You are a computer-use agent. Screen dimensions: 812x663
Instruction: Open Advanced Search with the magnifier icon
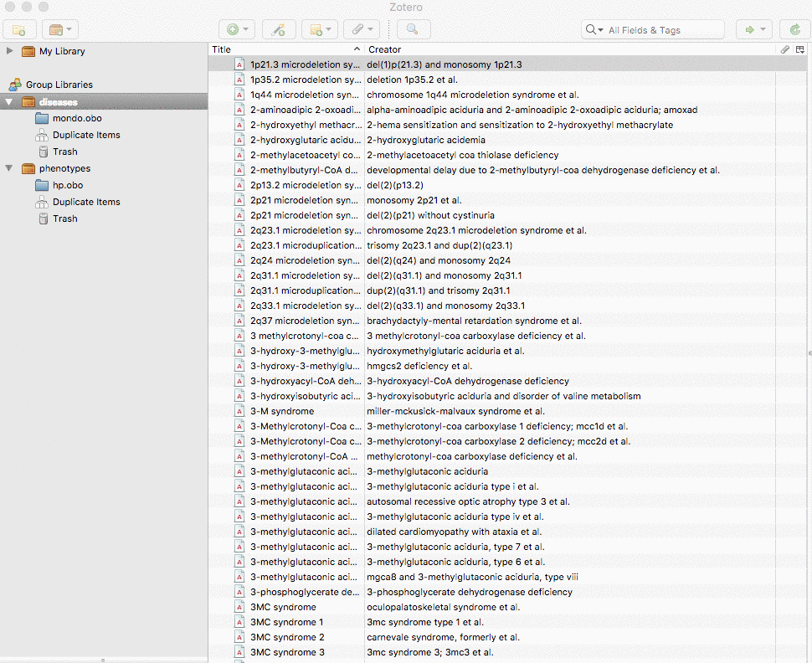pyautogui.click(x=414, y=29)
